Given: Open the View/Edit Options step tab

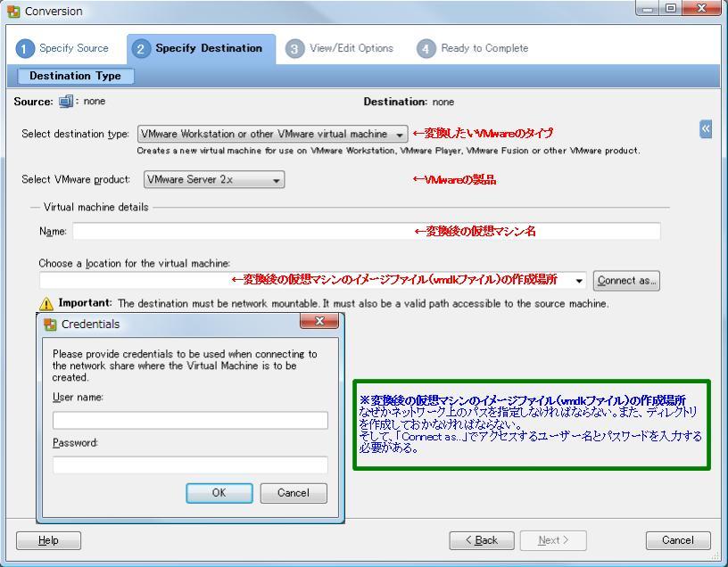Looking at the screenshot, I should (339, 49).
